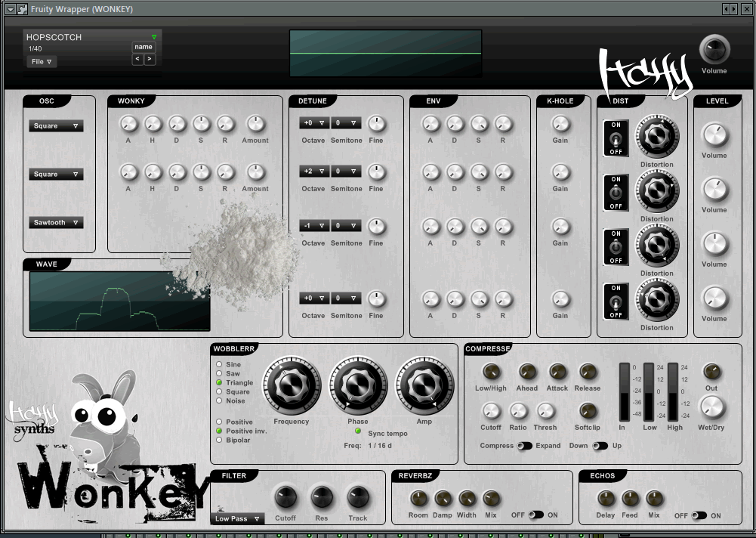
Task: Switch the Echos OFF/ON toggle
Action: pos(699,515)
